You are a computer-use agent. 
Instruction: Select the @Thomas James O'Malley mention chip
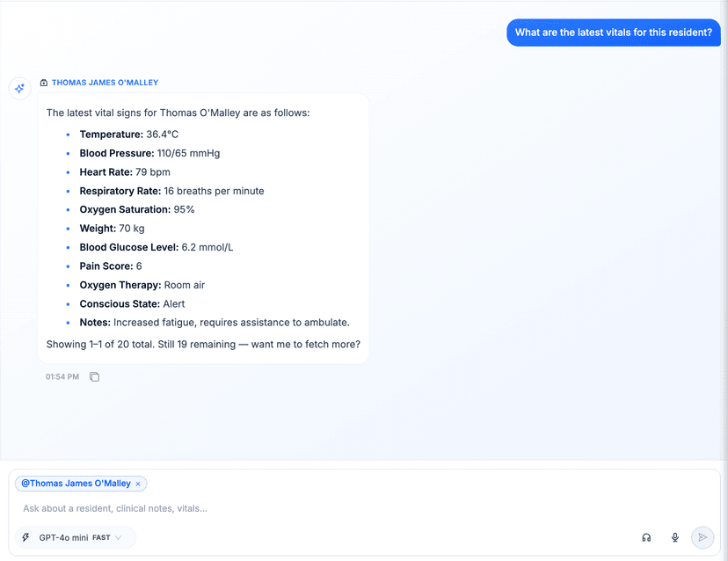tap(76, 484)
